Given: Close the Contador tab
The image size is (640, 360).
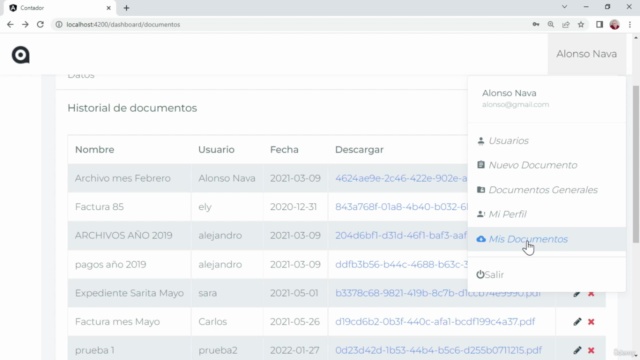Looking at the screenshot, I should pos(109,8).
